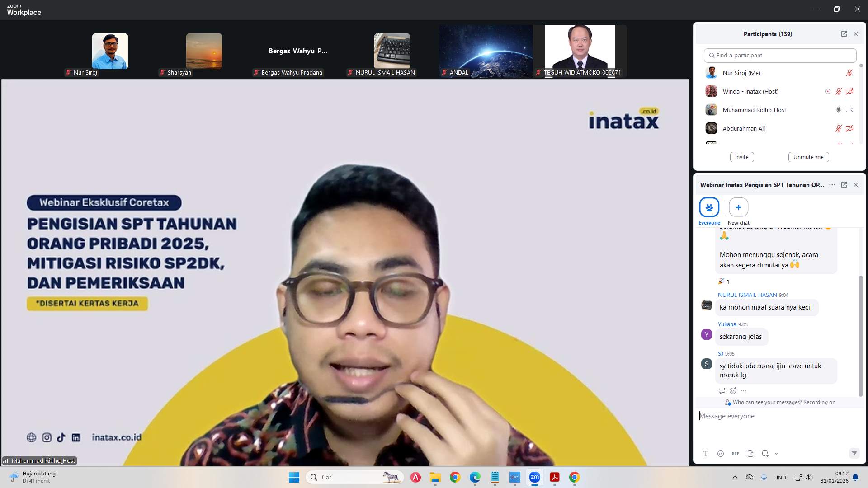This screenshot has height=488, width=868.
Task: Open more actions on SJ's message
Action: (x=744, y=391)
